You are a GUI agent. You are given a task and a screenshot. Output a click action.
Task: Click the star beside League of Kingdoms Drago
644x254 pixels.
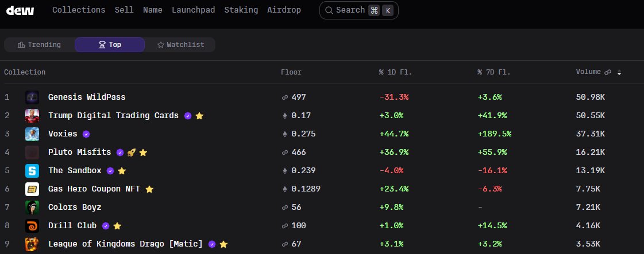pos(223,244)
